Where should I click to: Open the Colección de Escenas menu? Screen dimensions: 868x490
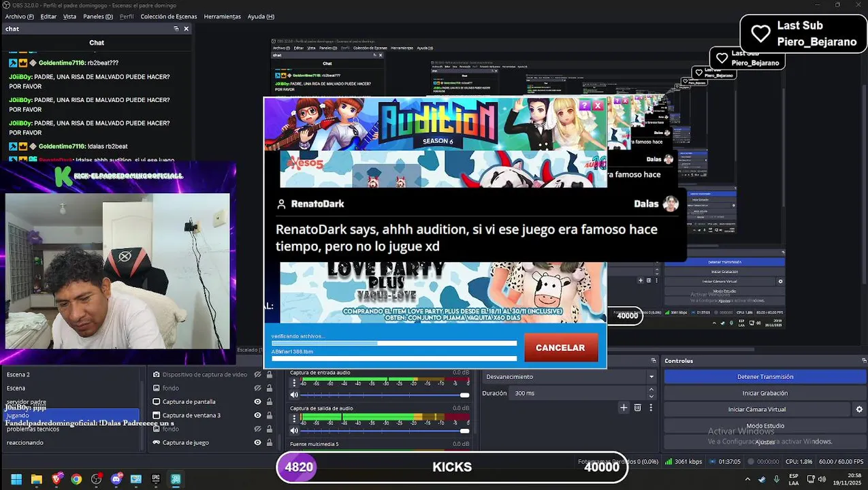169,16
